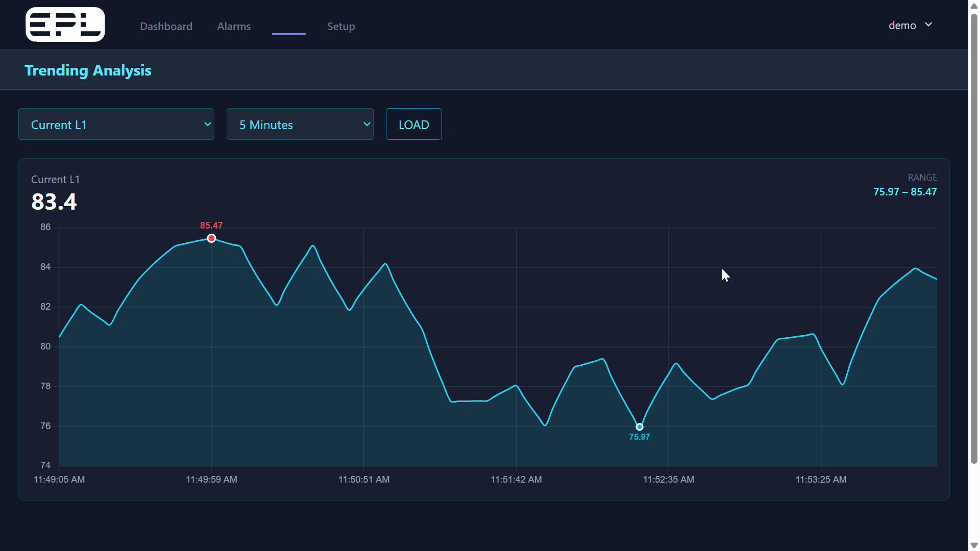Open the Current L1 parameter dropdown
Screen dimensions: 980x551
coord(116,124)
